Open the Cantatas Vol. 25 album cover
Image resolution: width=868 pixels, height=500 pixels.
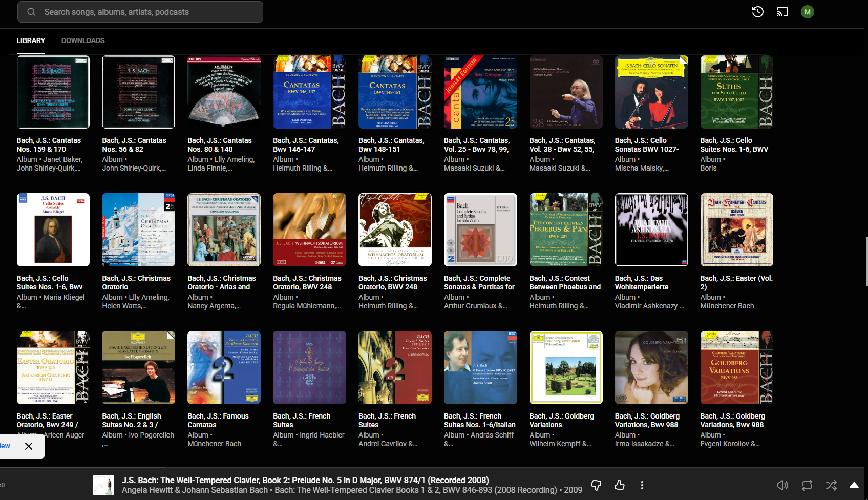480,92
